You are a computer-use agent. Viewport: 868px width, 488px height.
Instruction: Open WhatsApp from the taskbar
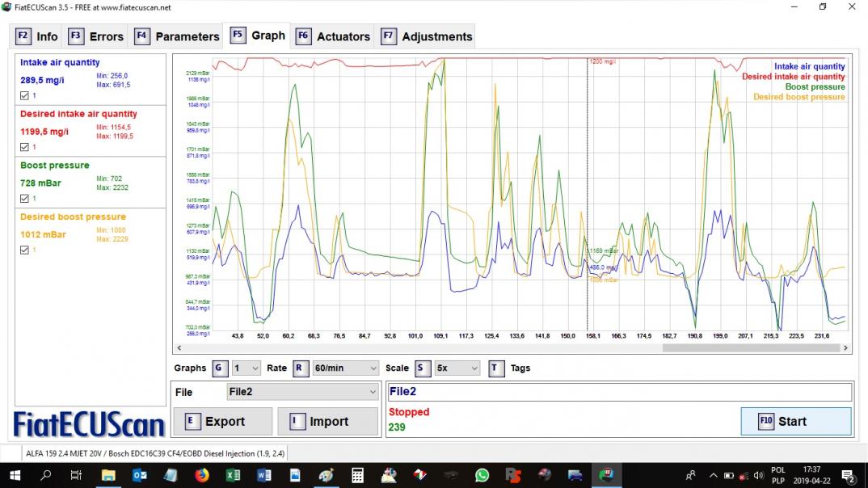click(x=482, y=476)
